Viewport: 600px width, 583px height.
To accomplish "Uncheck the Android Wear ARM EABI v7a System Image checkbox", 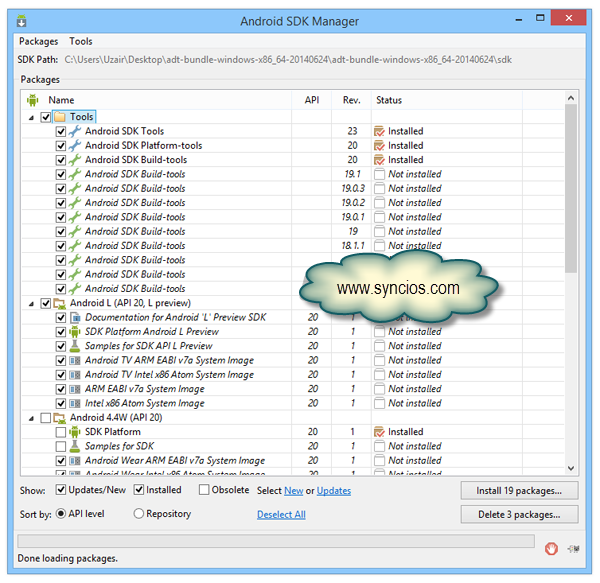I will [60, 461].
